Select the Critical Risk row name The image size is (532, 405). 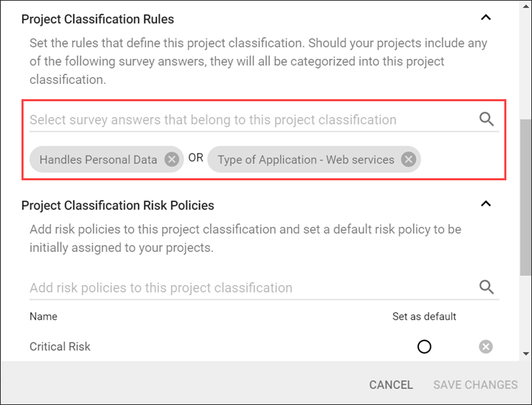pos(60,346)
